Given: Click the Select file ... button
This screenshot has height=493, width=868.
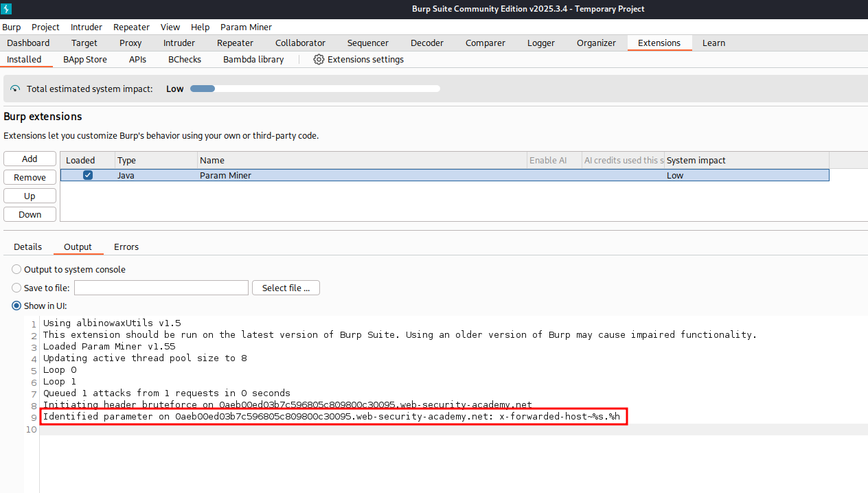Looking at the screenshot, I should point(286,288).
